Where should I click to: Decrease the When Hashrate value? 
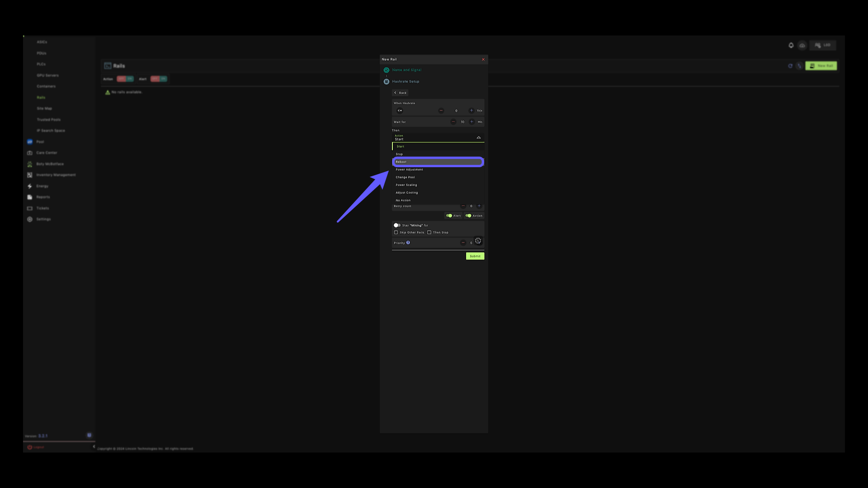tap(441, 111)
